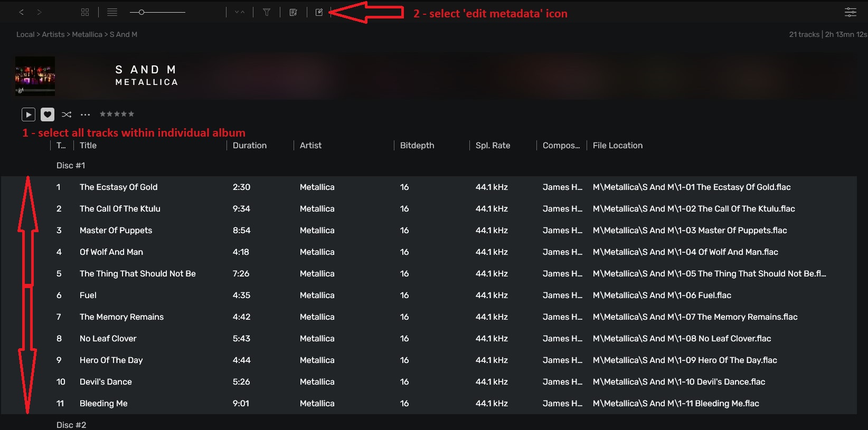Click the S And M breadcrumb
868x430 pixels.
(124, 34)
